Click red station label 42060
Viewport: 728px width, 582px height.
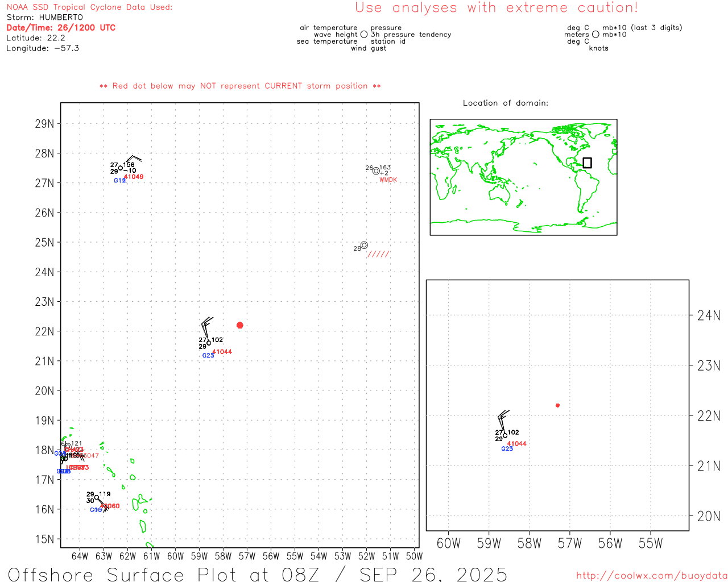110,506
